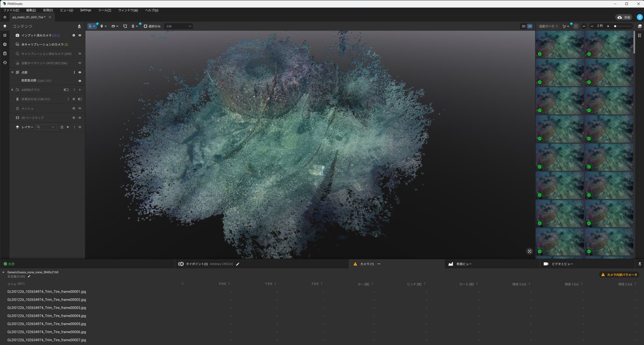644x345 pixels.
Task: Open the three-dot menu for 点群
Action: point(74,72)
